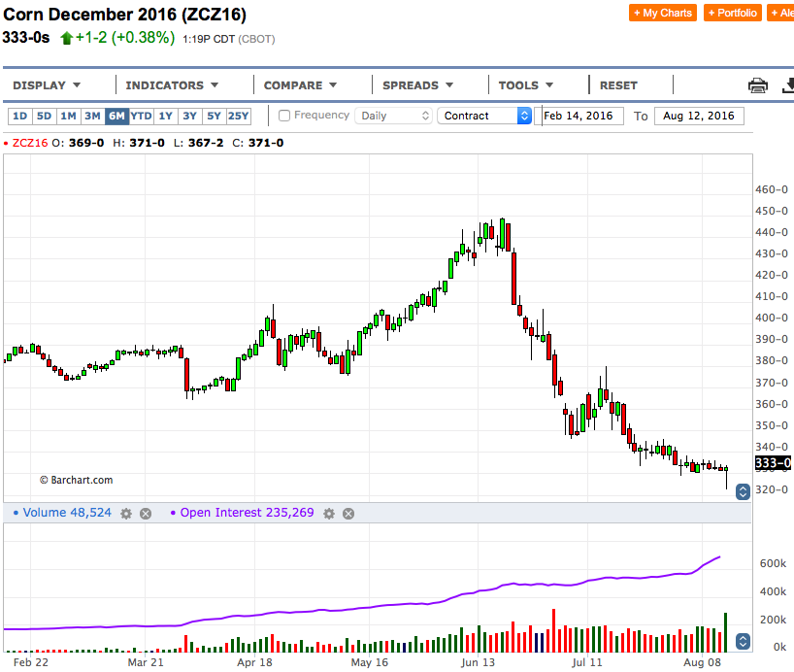Open Open Interest settings gear
Screen dimensions: 794x672
pyautogui.click(x=329, y=514)
